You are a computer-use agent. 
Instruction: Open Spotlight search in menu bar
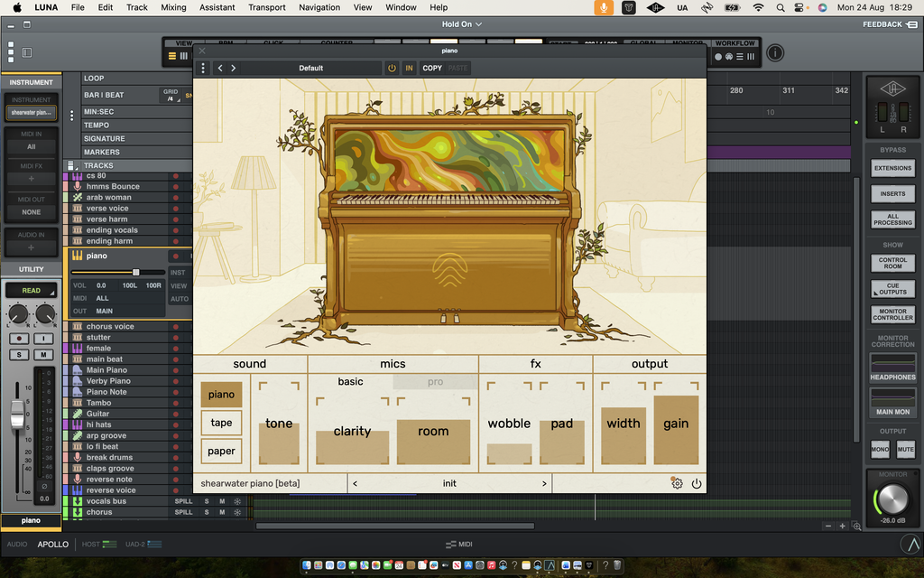(x=781, y=7)
